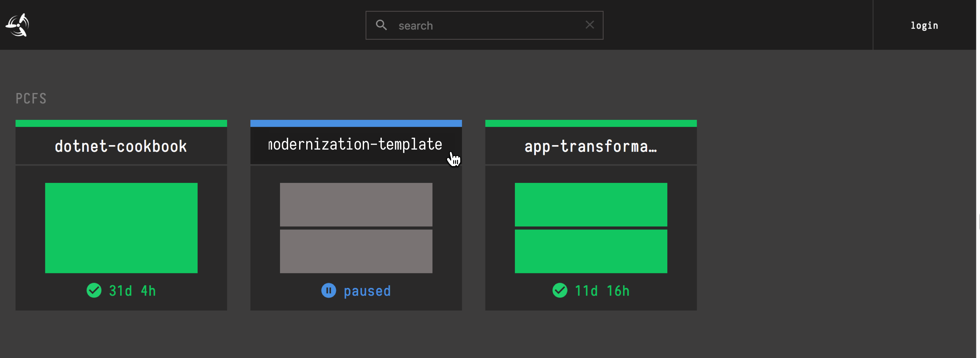Viewport: 980px width, 358px height.
Task: Click inside the search input field
Action: click(456, 25)
